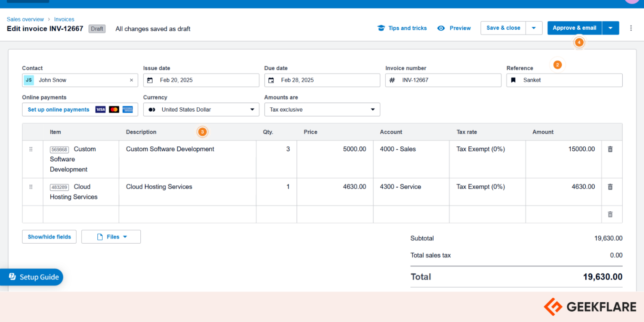Click the 4300 - Service account cell

411,192
